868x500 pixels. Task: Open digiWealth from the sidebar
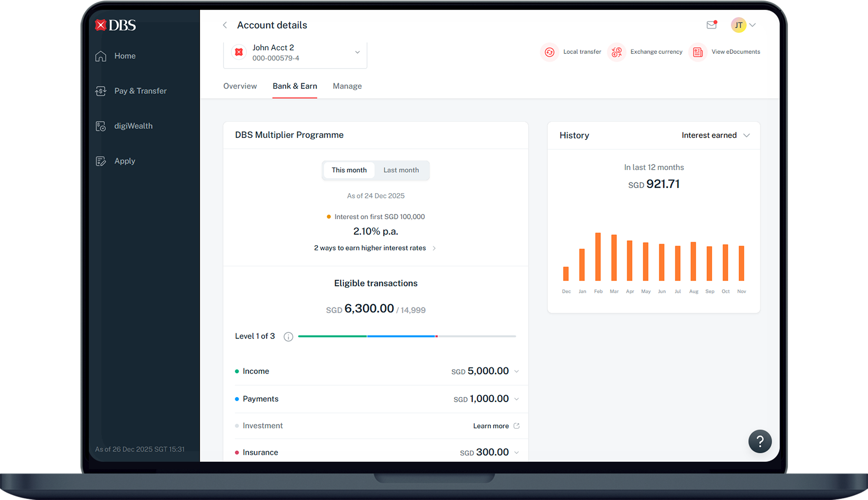[100, 126]
